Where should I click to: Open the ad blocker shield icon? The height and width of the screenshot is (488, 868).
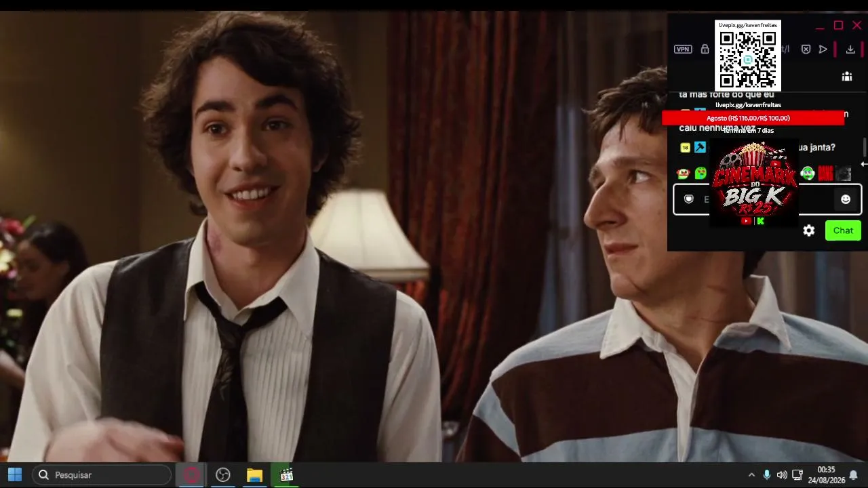click(x=806, y=49)
